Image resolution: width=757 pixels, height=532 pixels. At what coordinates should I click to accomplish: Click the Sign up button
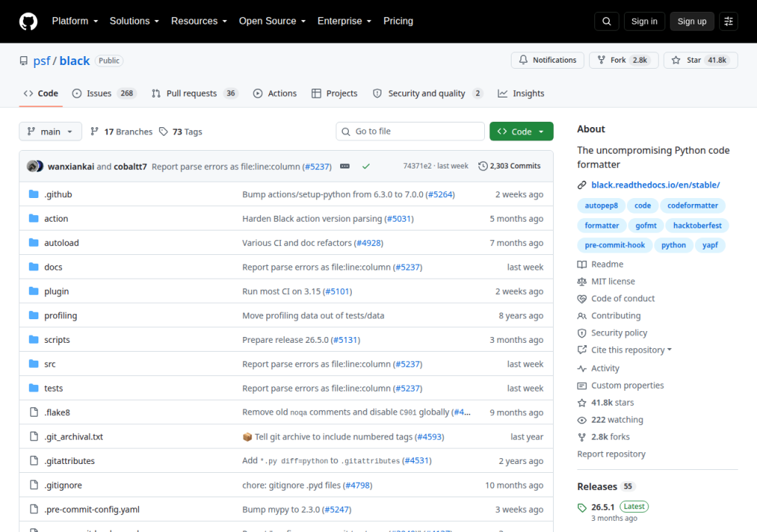click(x=692, y=21)
